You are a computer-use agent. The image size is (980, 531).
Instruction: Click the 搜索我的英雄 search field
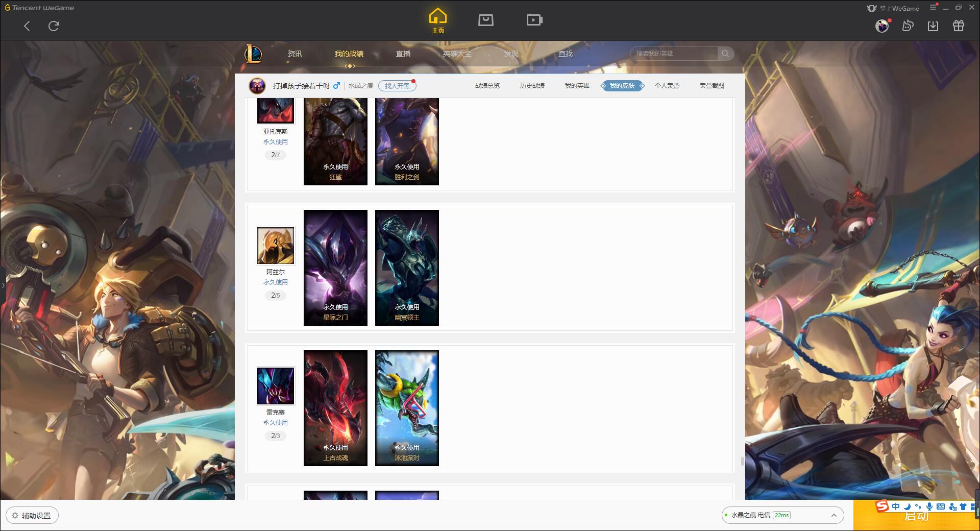pyautogui.click(x=674, y=54)
